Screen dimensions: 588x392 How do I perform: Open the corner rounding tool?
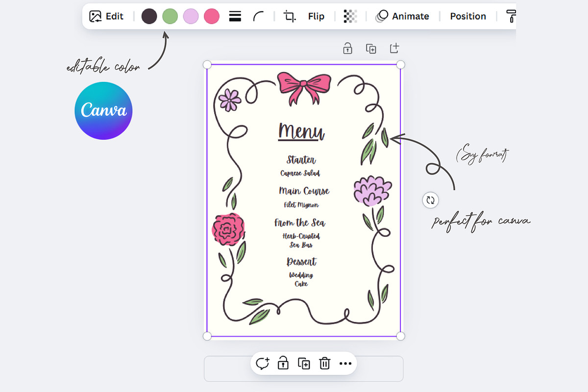pyautogui.click(x=259, y=16)
